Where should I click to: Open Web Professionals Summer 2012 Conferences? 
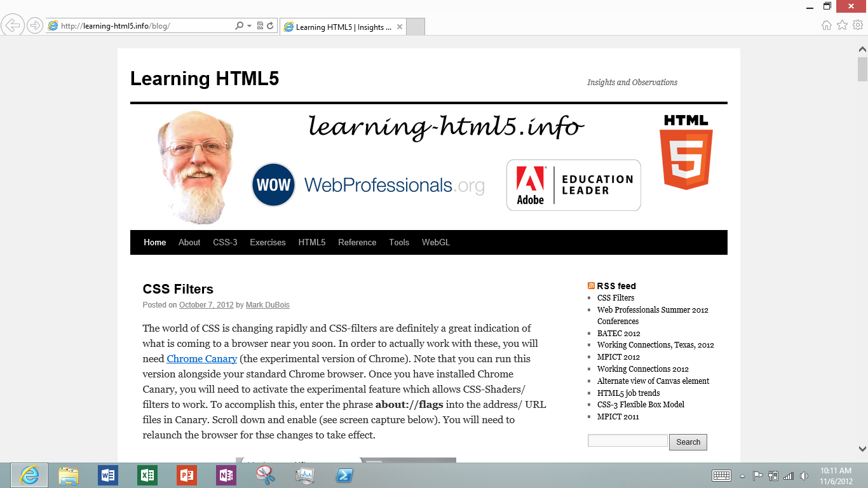tap(653, 315)
